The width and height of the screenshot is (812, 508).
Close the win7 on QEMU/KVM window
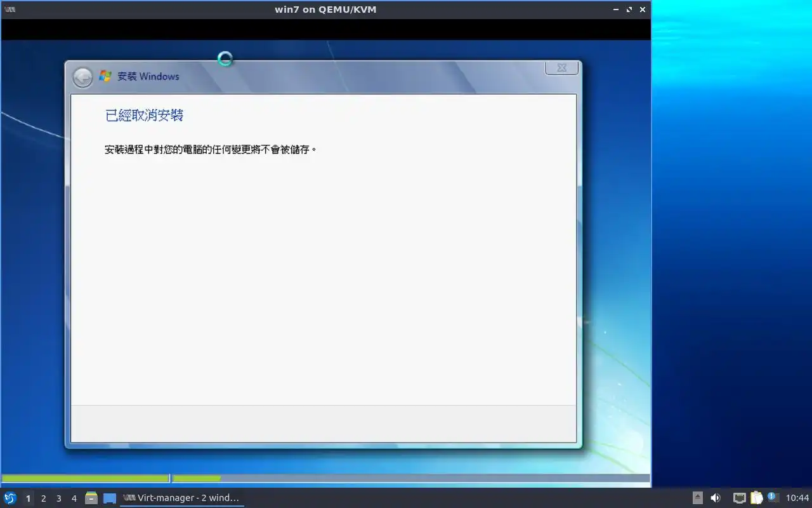[643, 10]
